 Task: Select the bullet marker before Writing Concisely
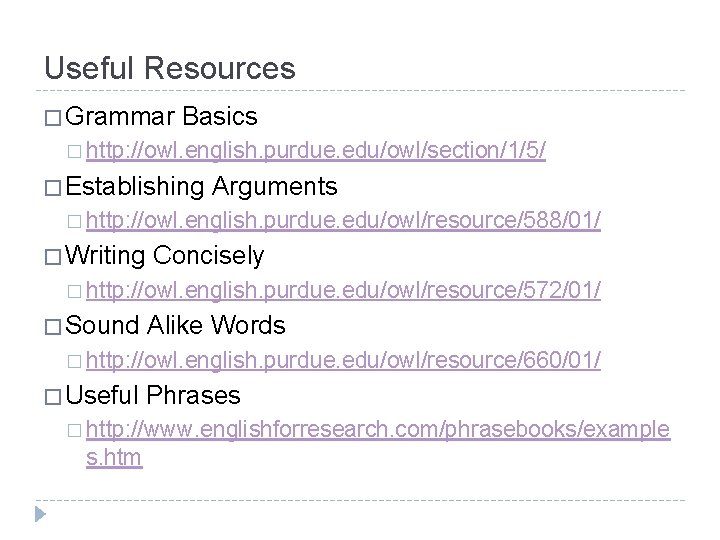pos(52,257)
